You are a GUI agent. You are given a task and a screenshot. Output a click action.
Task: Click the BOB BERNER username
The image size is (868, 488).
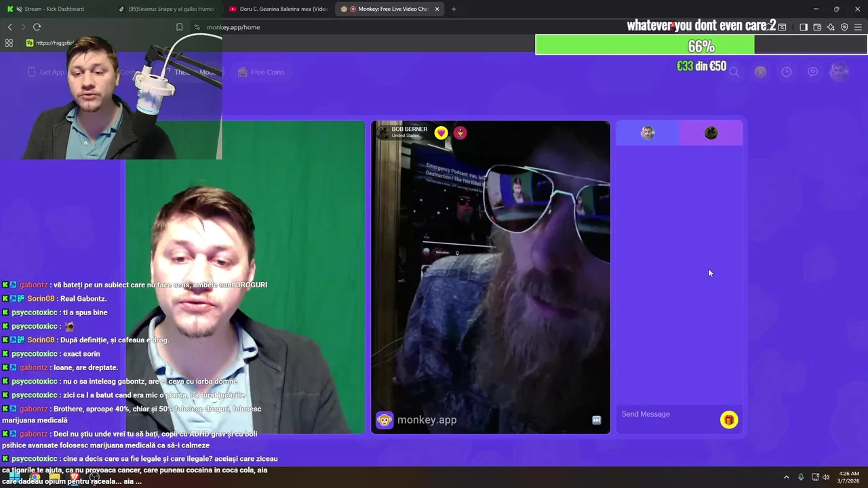[x=410, y=129]
